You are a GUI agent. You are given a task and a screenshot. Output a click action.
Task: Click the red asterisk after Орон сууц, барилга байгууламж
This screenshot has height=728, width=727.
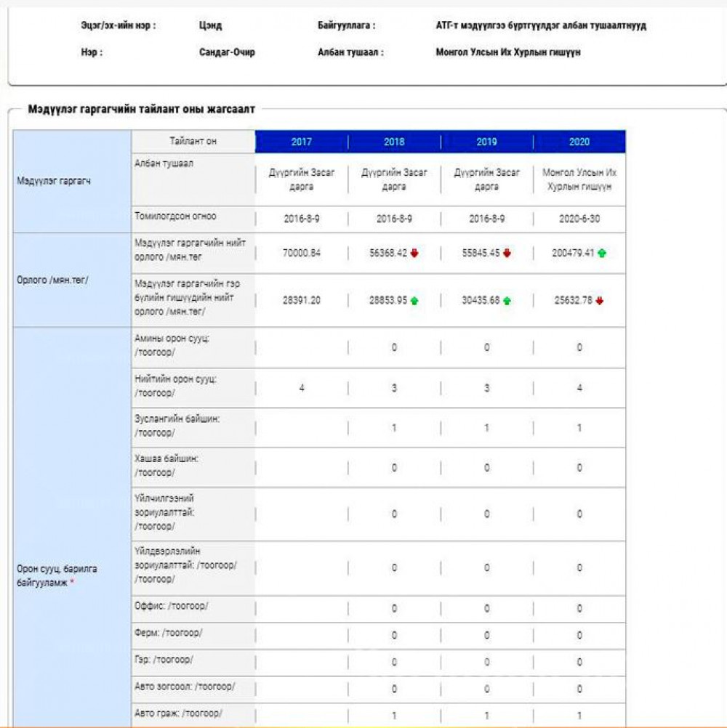pyautogui.click(x=72, y=583)
